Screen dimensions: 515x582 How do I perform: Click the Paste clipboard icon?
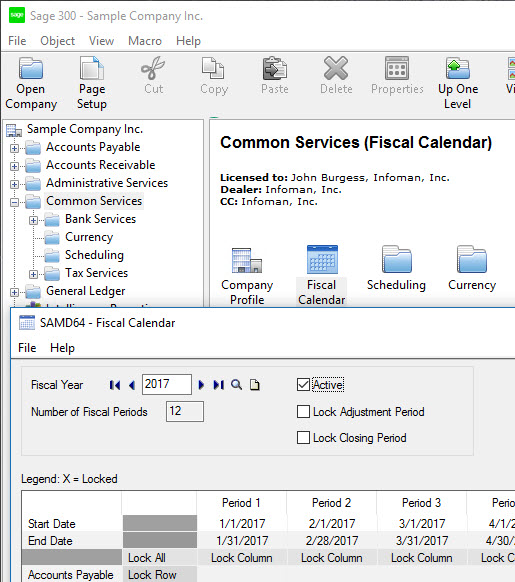tap(275, 68)
